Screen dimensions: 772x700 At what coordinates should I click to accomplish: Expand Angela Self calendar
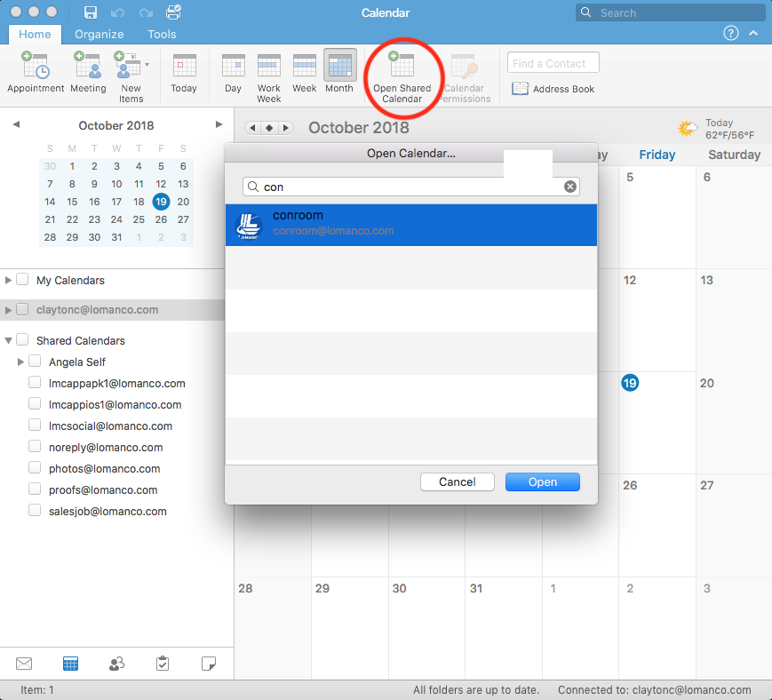point(20,362)
